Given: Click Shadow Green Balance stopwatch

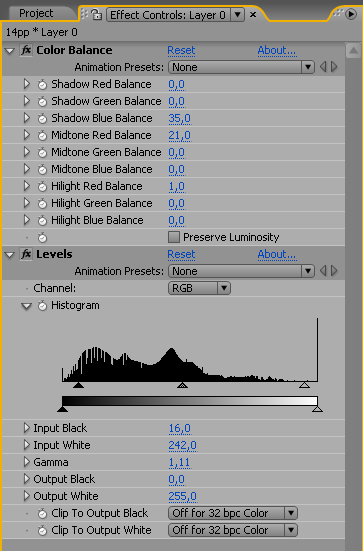Looking at the screenshot, I should (x=42, y=102).
